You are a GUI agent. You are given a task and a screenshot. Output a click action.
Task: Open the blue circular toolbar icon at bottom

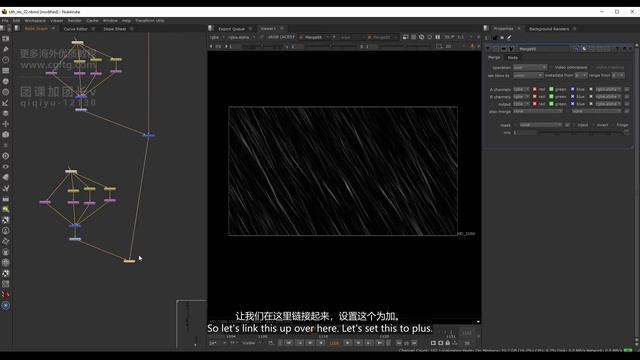pos(6,305)
